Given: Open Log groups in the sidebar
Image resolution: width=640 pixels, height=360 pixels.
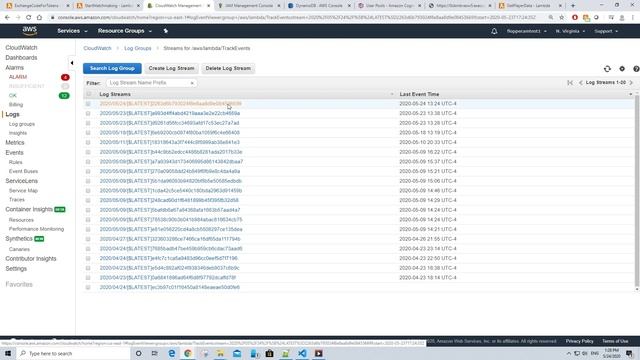Looking at the screenshot, I should pyautogui.click(x=22, y=124).
